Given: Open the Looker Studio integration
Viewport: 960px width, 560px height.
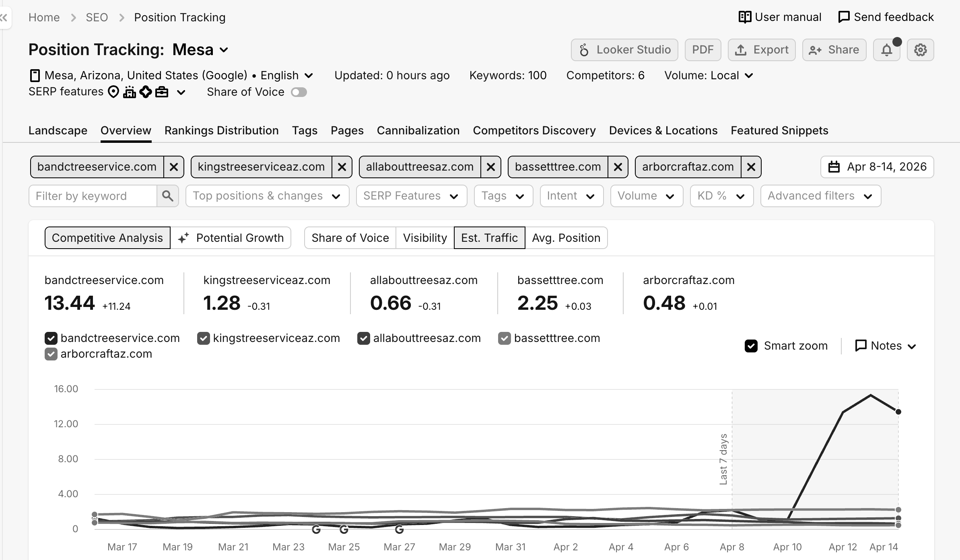Looking at the screenshot, I should (x=624, y=49).
